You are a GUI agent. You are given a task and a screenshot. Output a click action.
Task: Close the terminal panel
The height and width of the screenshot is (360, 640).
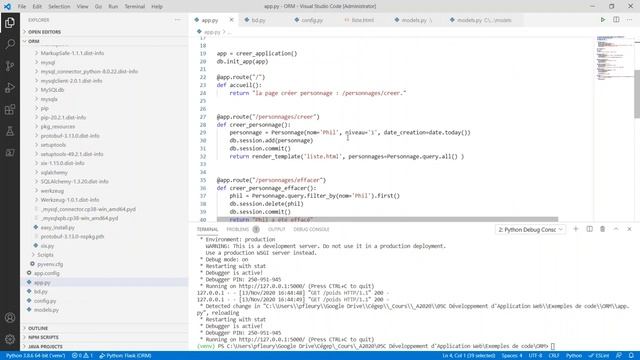tap(629, 229)
